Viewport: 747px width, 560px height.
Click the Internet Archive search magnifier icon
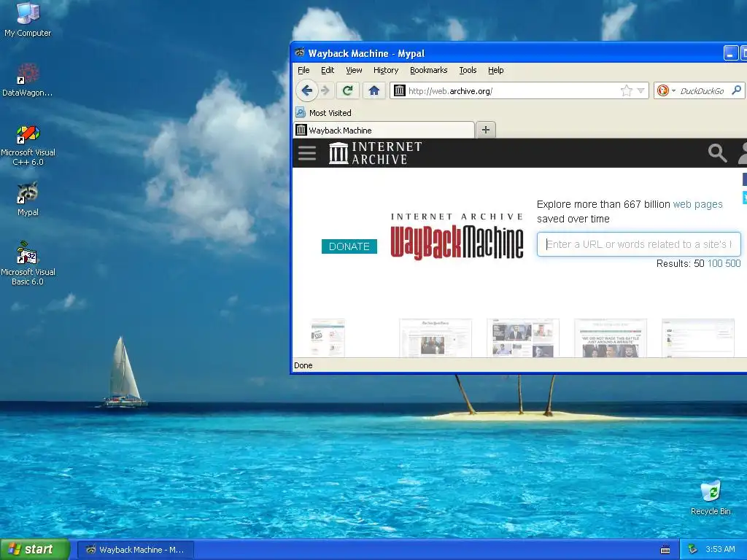tap(717, 153)
